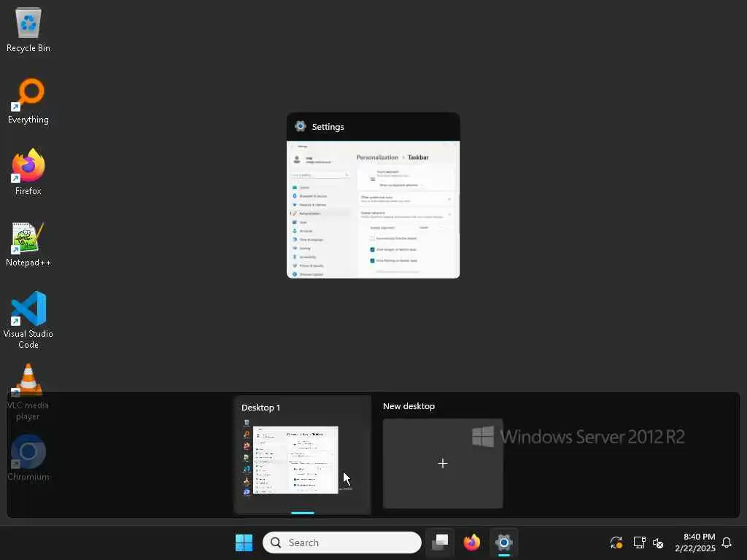Viewport: 747px width, 560px height.
Task: Select the Everything search shortcut
Action: (28, 101)
